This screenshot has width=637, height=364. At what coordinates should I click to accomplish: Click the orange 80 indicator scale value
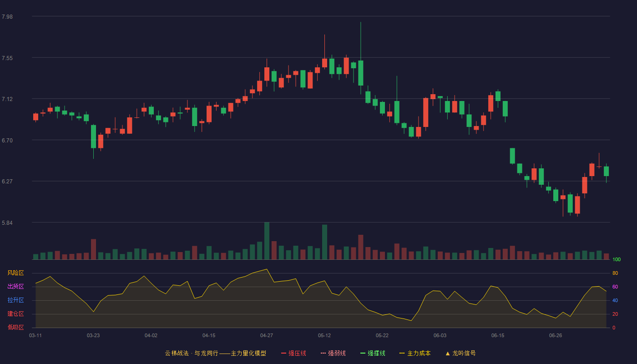pos(615,273)
